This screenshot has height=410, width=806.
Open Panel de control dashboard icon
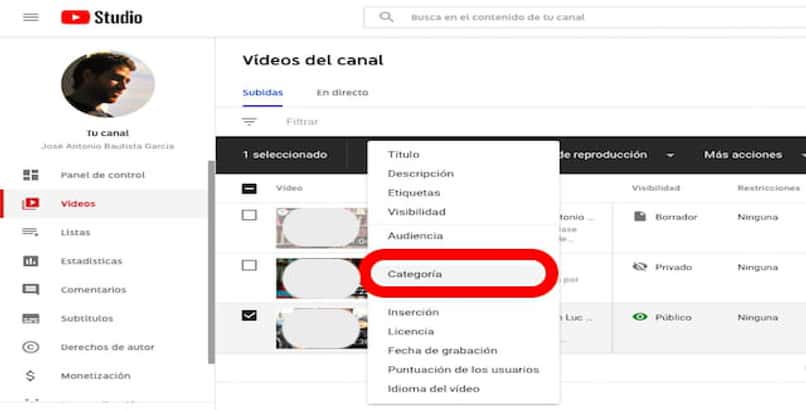point(31,175)
